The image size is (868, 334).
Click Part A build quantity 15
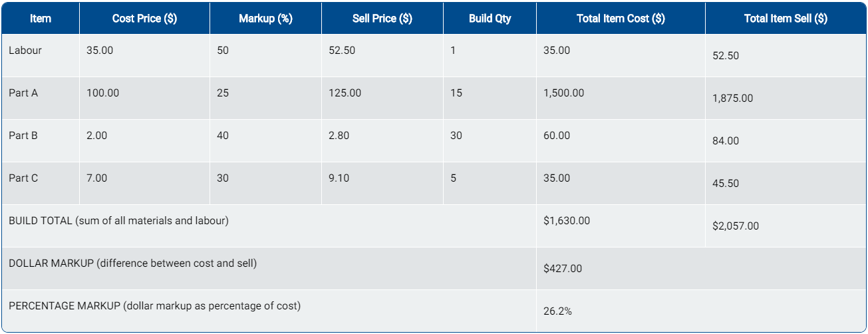456,93
